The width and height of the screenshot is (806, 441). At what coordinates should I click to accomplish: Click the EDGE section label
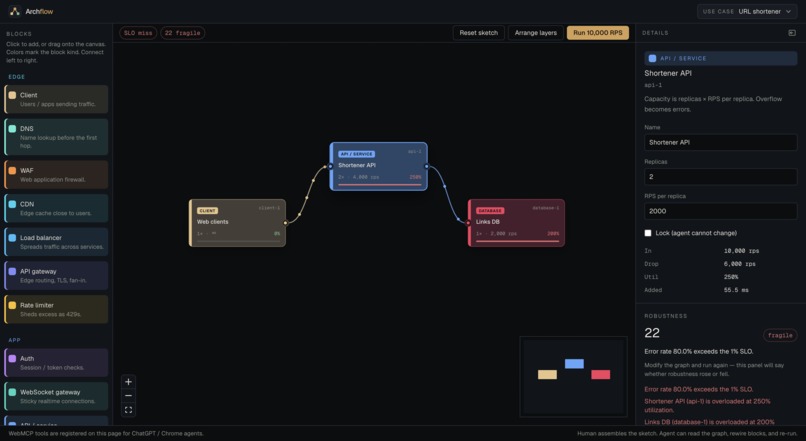[x=16, y=77]
